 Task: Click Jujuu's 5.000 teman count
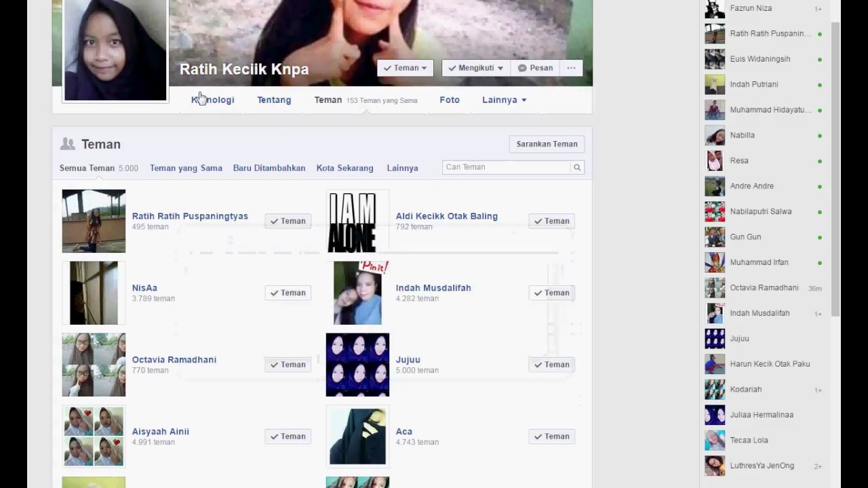pos(417,370)
